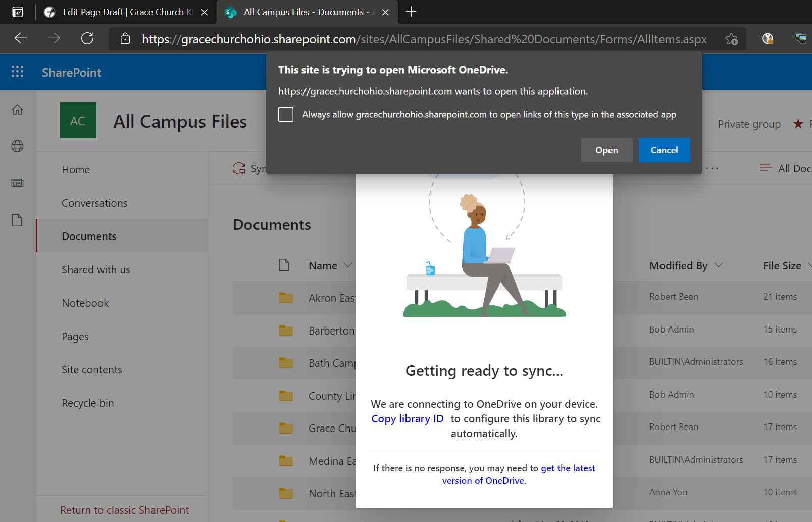Image resolution: width=812 pixels, height=522 pixels.
Task: Open Site contents in navigation
Action: (x=92, y=370)
